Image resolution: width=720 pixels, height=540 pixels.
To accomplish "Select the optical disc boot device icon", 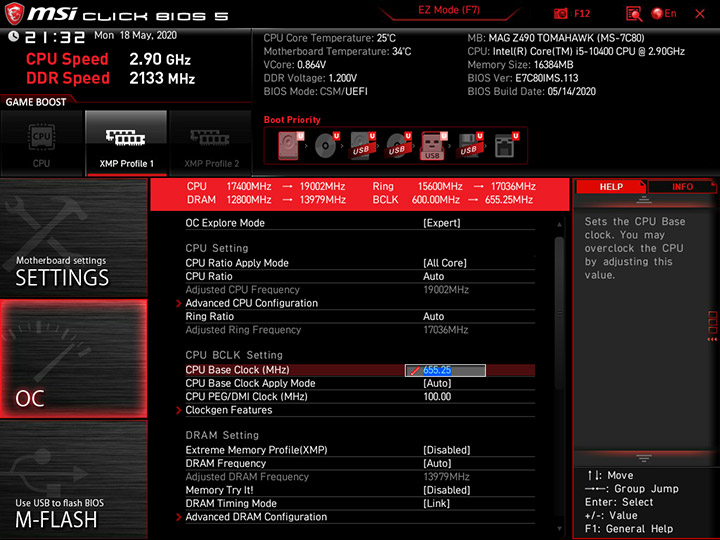I will (x=326, y=146).
